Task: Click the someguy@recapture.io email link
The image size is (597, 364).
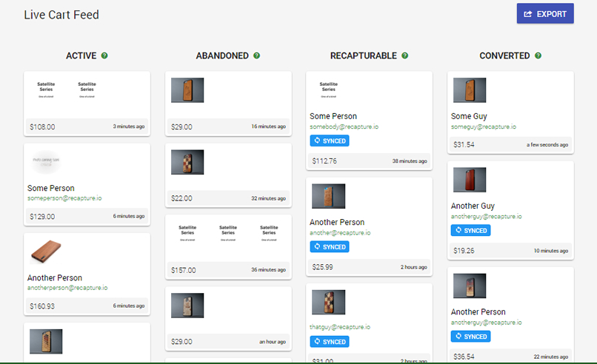Action: coord(484,127)
